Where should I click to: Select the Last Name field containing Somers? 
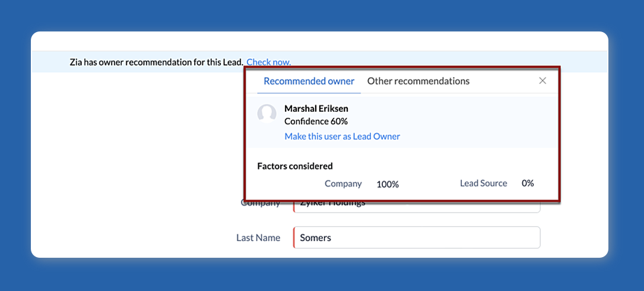tap(418, 238)
